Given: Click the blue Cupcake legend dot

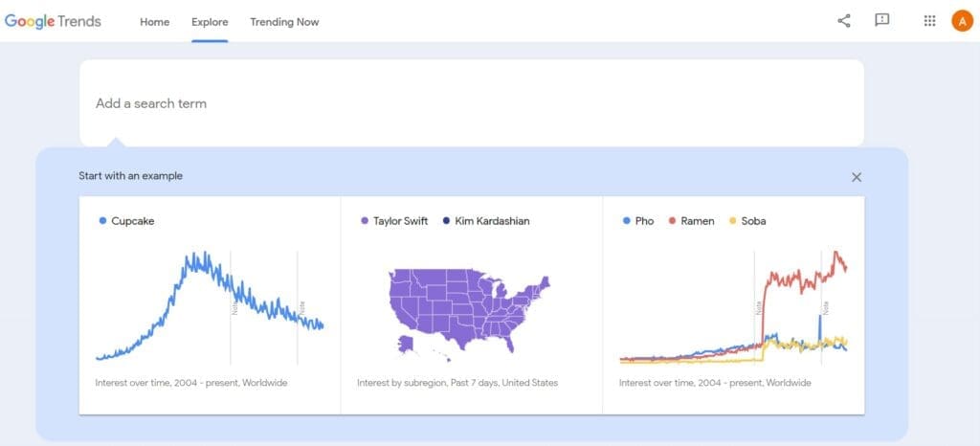Looking at the screenshot, I should click(x=102, y=220).
